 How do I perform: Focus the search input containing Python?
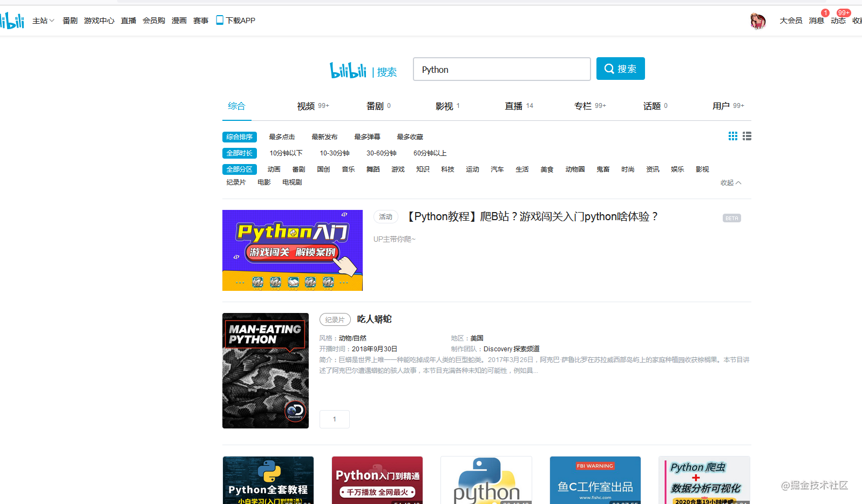502,69
